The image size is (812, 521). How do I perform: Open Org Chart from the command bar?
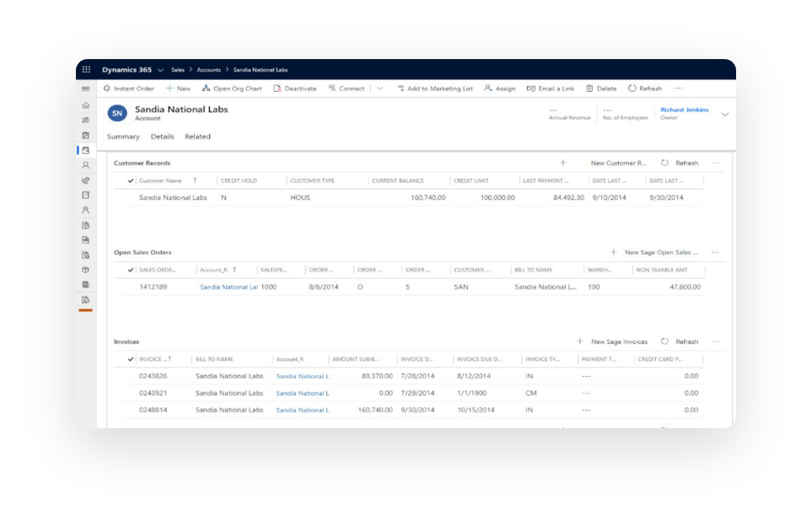pos(232,89)
